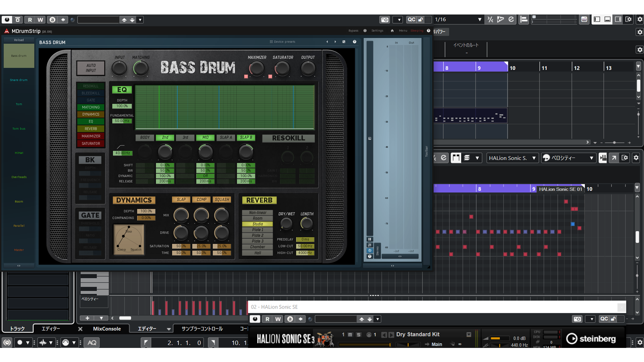Switch to the MixConsole tab
644x362 pixels.
[x=107, y=329]
